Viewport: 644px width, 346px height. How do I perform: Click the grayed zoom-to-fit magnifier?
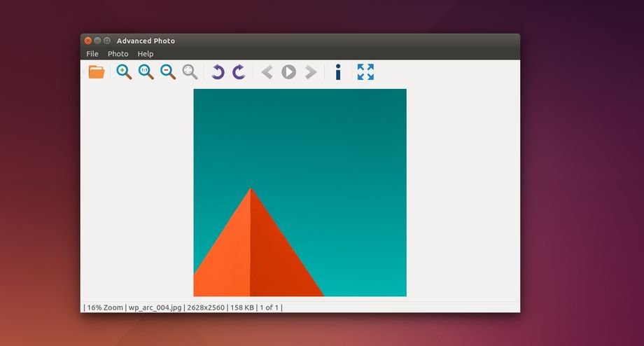pyautogui.click(x=190, y=72)
